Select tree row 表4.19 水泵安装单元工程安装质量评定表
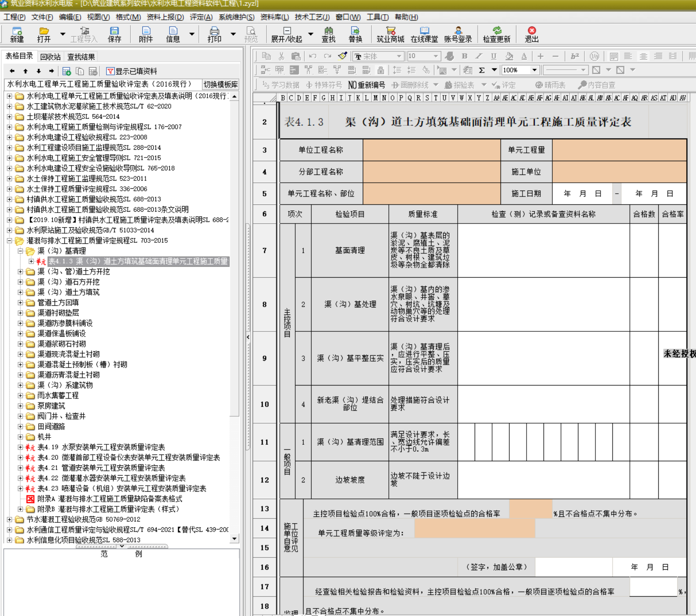The height and width of the screenshot is (616, 696). coord(101,447)
